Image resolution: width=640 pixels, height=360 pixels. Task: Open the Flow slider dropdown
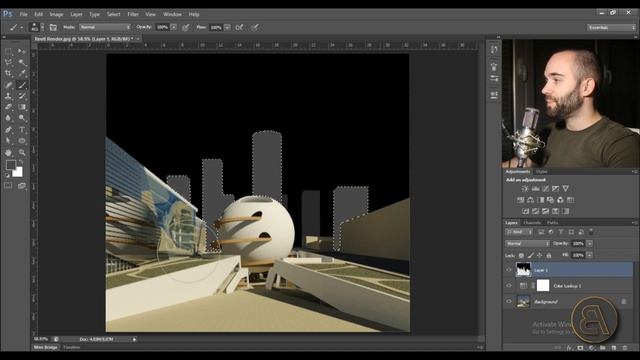(x=227, y=27)
